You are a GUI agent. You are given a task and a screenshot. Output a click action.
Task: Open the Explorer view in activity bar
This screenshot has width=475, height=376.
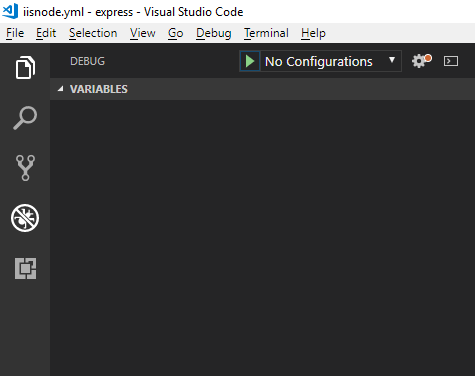click(25, 68)
